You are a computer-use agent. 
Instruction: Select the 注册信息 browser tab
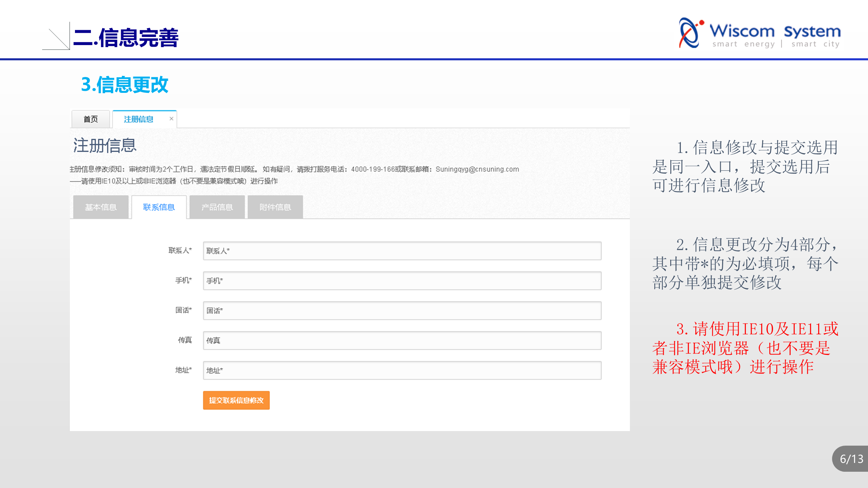tap(138, 119)
